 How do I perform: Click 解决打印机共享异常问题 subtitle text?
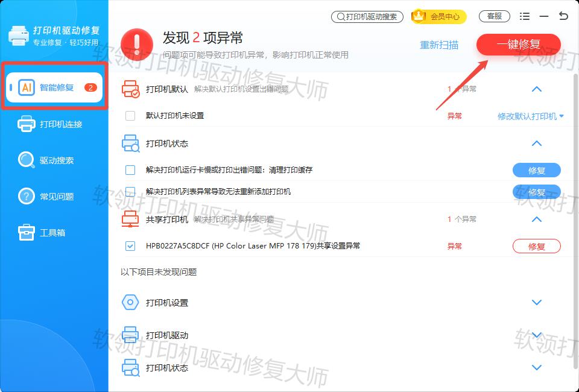(x=234, y=220)
